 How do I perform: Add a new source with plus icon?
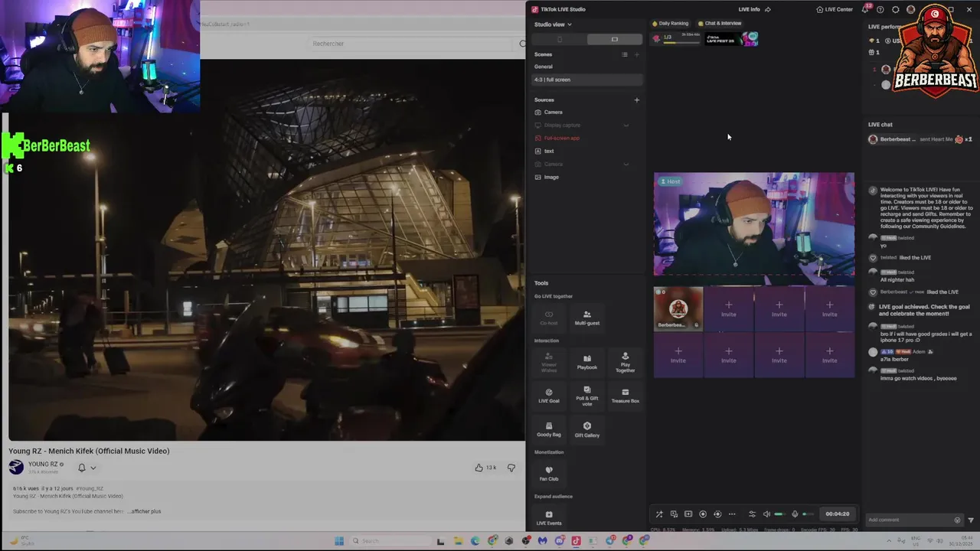pos(636,99)
